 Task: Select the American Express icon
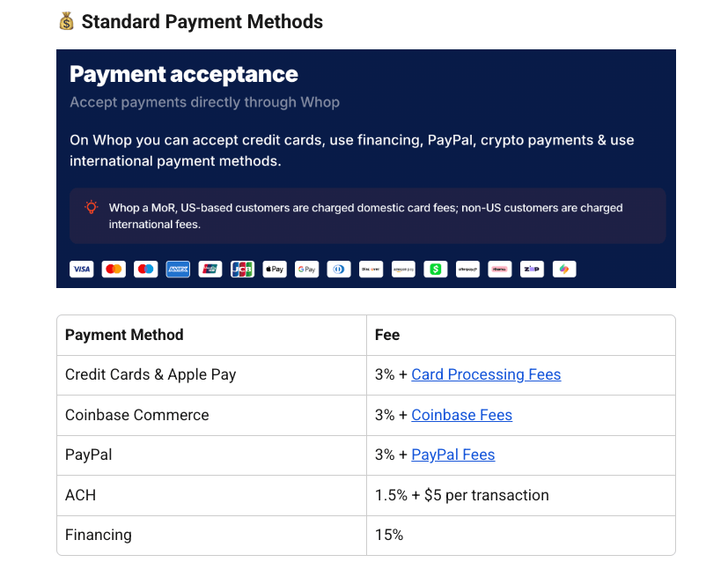point(178,269)
